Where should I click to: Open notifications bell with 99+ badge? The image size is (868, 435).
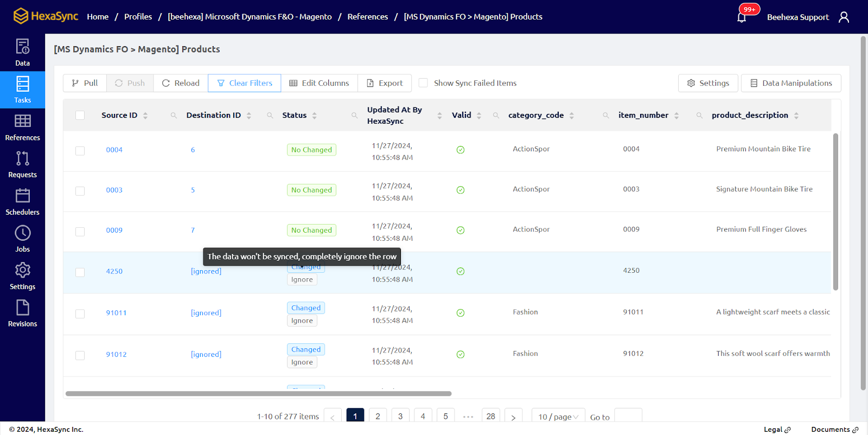pyautogui.click(x=742, y=17)
